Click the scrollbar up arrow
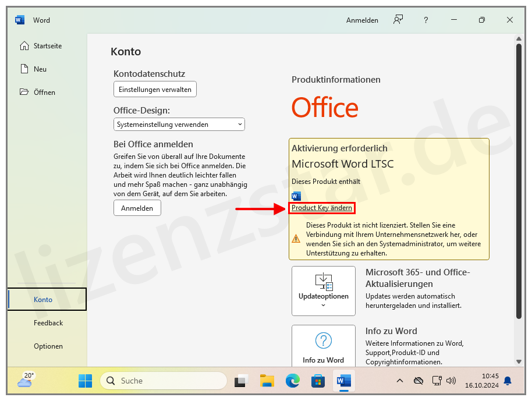The width and height of the screenshot is (532, 401). point(519,38)
